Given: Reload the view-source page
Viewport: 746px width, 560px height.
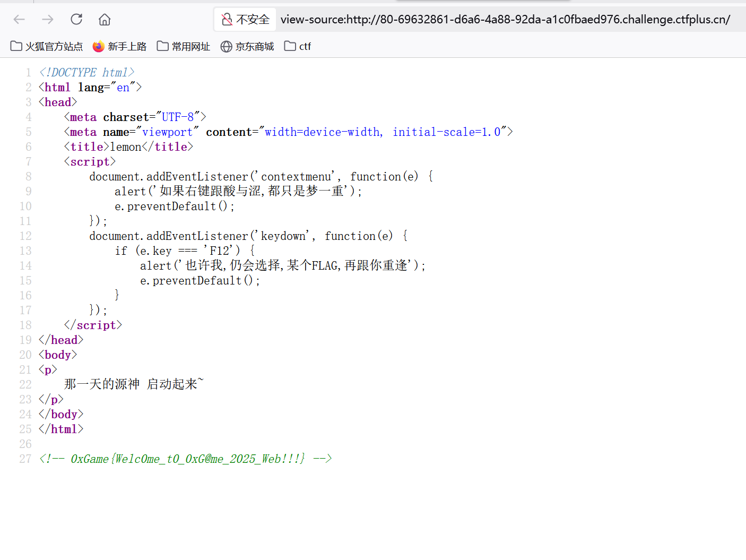Looking at the screenshot, I should [76, 20].
